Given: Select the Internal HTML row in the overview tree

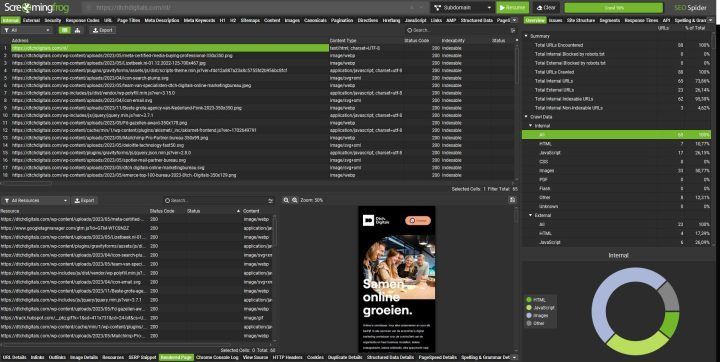Looking at the screenshot, I should click(x=616, y=144).
